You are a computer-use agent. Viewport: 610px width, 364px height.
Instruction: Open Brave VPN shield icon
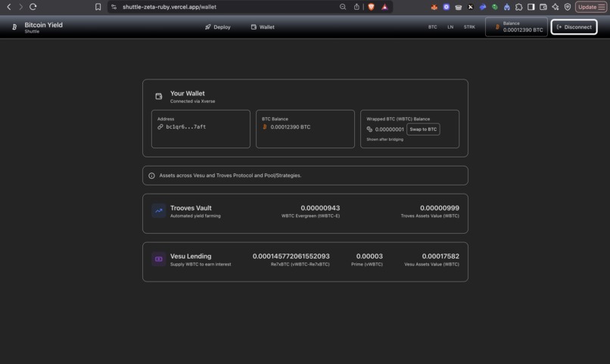[x=568, y=7]
